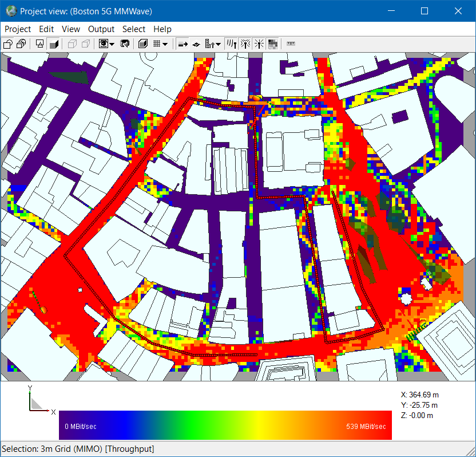
Task: Select the route arrow tool
Action: point(184,44)
